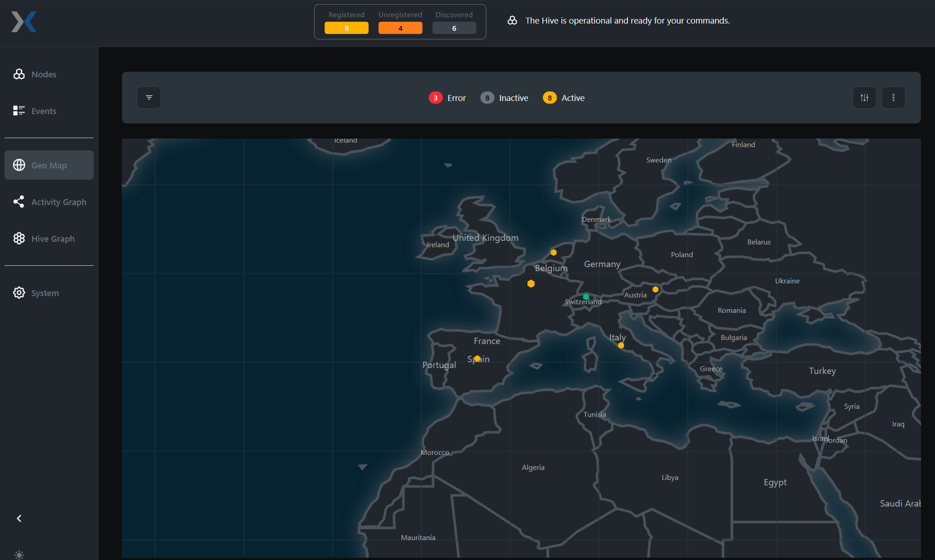
Task: Click the Unregistered count badge
Action: (400, 28)
